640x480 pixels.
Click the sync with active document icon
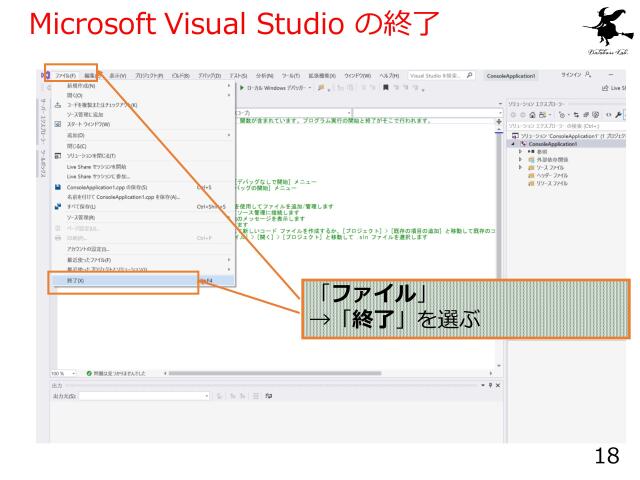576,115
